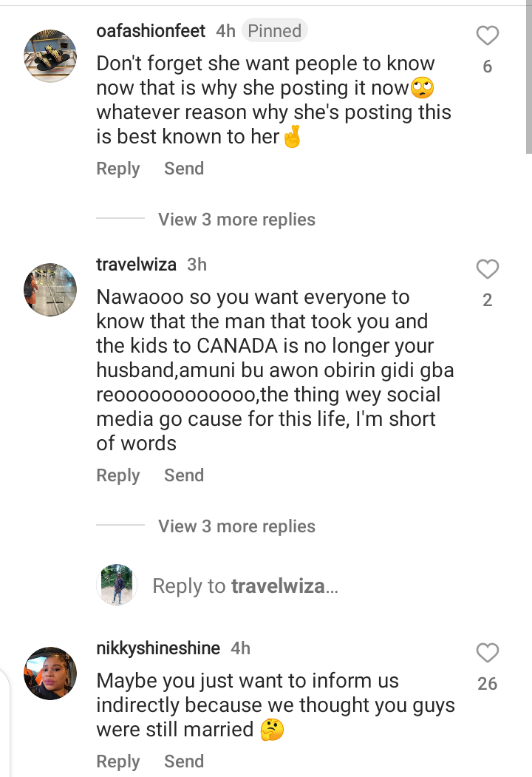Reply to oafashionfeet's pinned comment
532x777 pixels.
tap(118, 169)
